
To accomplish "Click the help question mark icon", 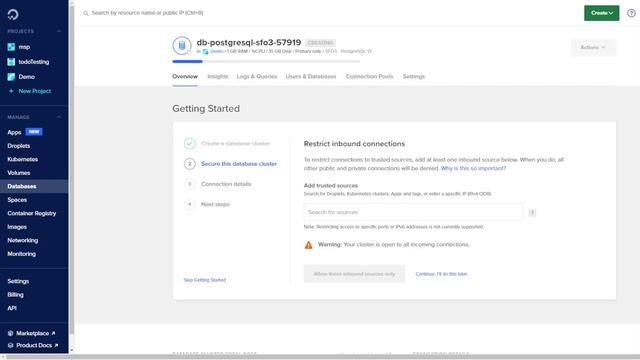I will point(631,13).
